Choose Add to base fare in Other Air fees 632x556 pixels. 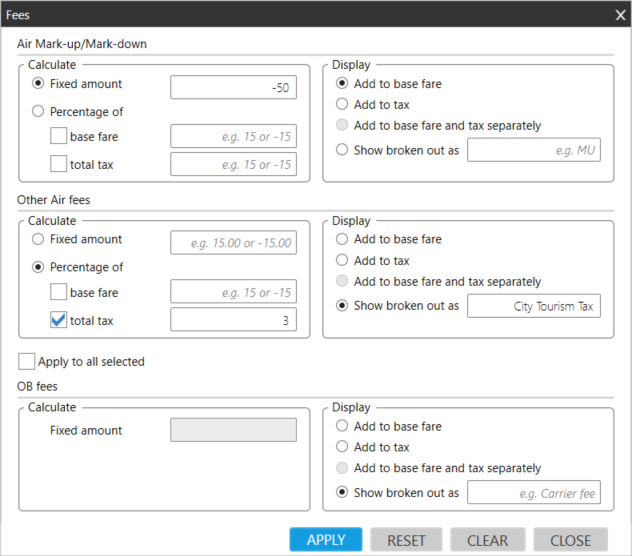[343, 240]
